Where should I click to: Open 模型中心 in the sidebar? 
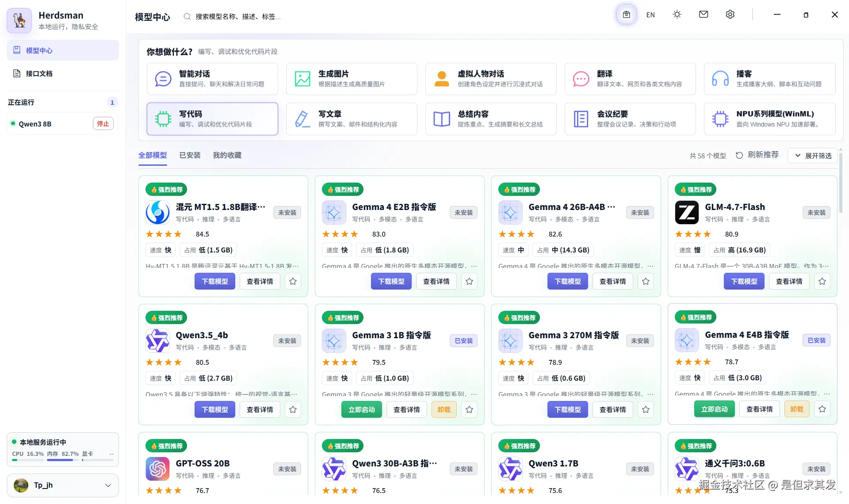63,50
